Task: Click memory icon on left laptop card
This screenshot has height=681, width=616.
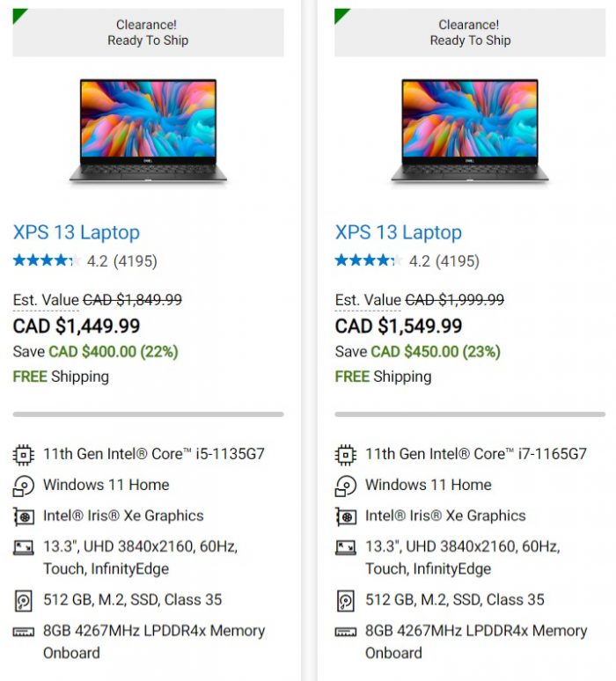Action: (x=24, y=632)
